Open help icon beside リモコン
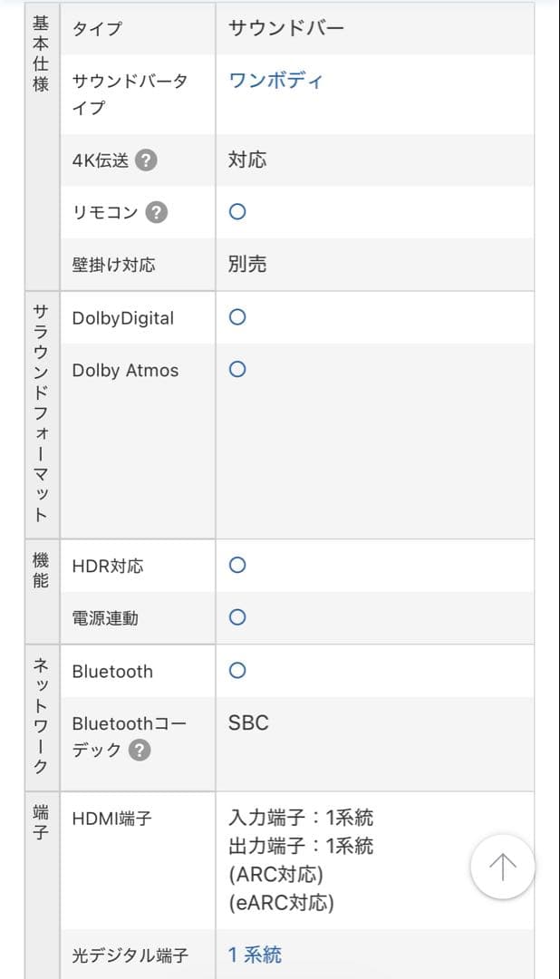560x979 pixels. (x=157, y=212)
